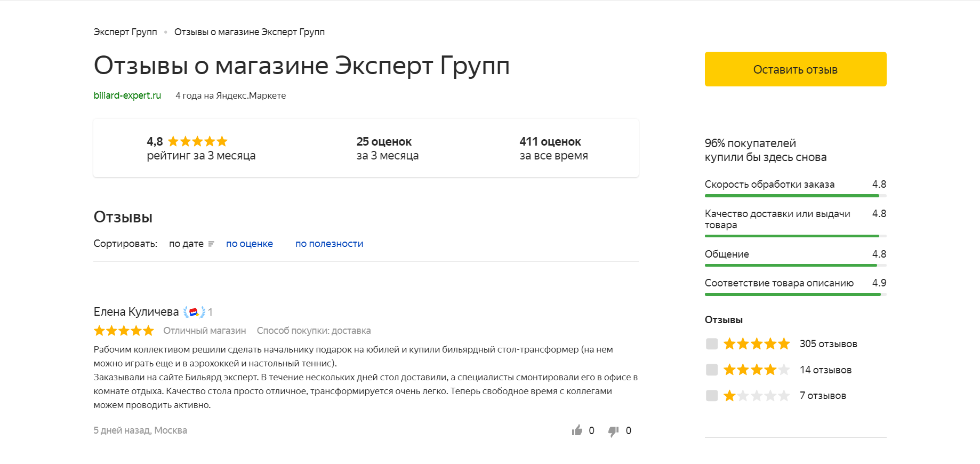980x464 pixels.
Task: Click 4 года на Яндекс.Маркете text
Action: click(231, 95)
